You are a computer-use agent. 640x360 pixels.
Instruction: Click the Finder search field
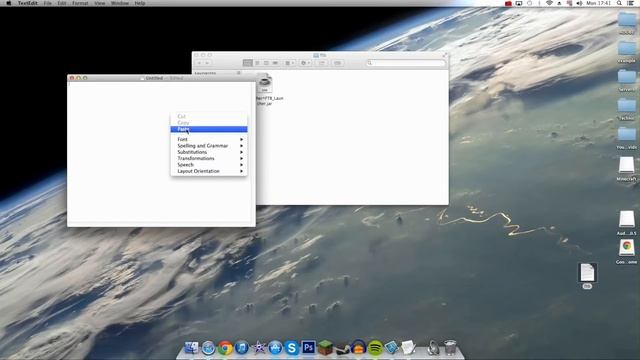point(406,63)
